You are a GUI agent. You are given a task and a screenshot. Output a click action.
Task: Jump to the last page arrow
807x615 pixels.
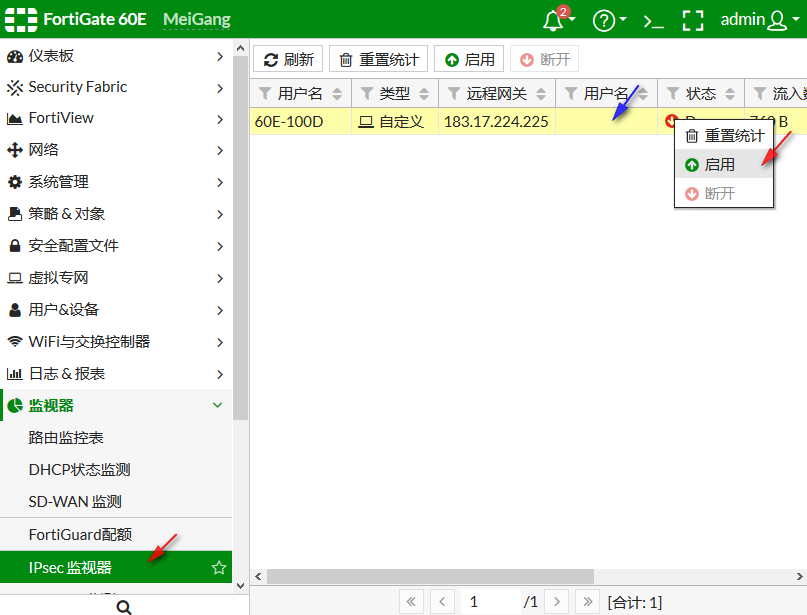pyautogui.click(x=587, y=602)
